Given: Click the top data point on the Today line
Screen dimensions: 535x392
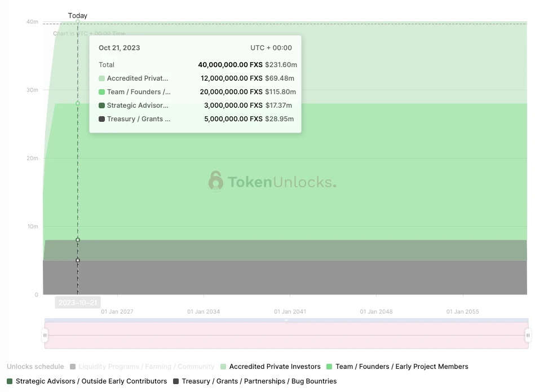Looking at the screenshot, I should pos(78,22).
